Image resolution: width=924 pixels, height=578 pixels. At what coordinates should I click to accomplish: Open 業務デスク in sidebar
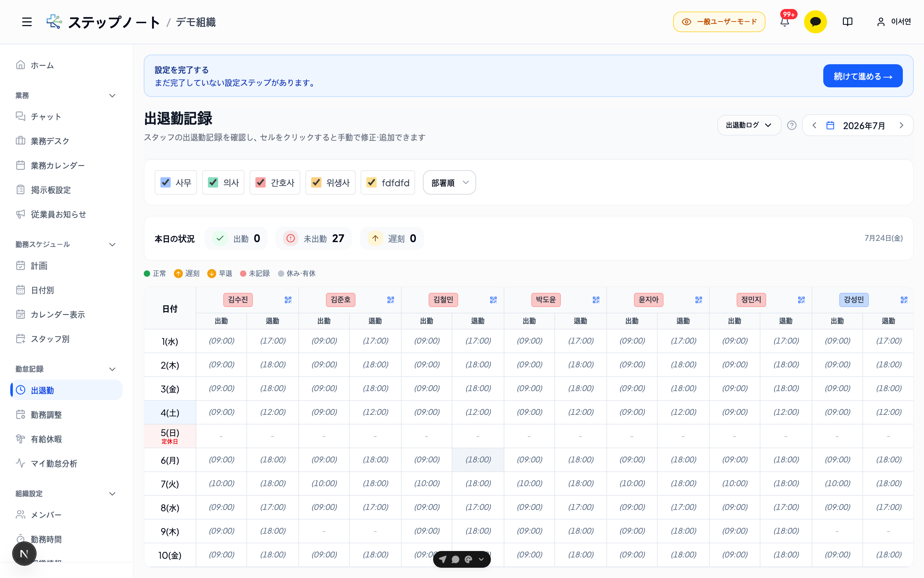(x=66, y=141)
